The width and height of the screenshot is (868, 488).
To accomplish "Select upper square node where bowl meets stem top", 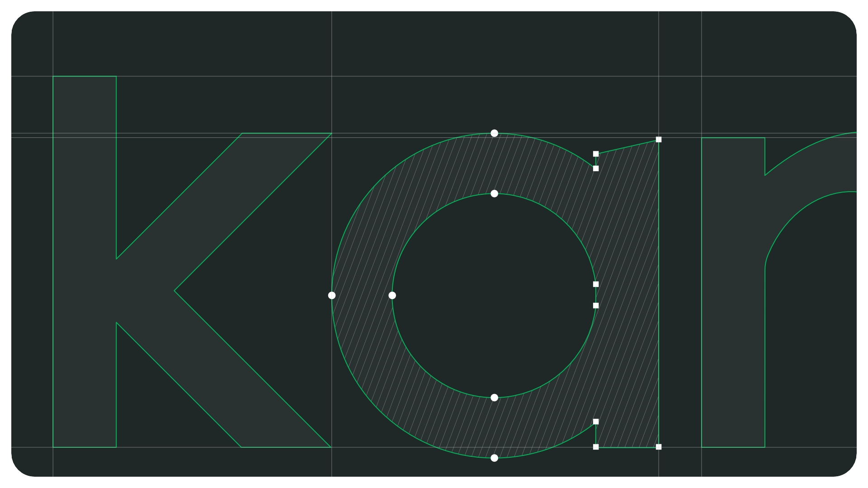I will point(596,154).
